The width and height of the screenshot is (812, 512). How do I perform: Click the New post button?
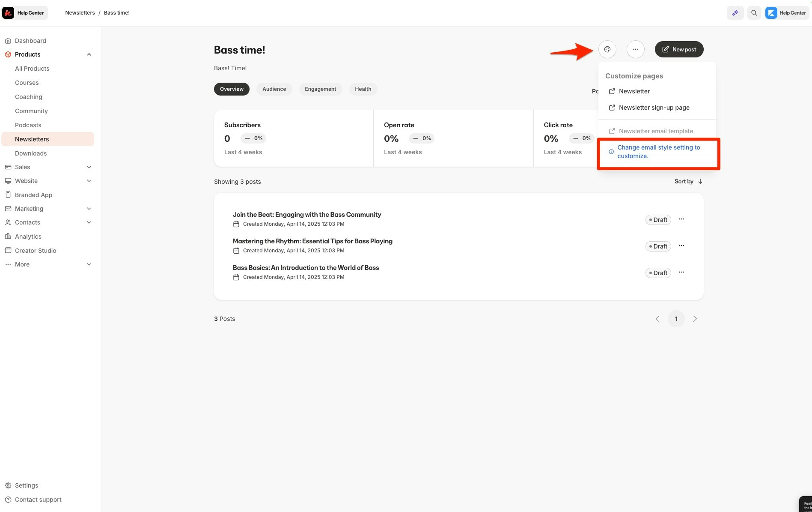tap(679, 49)
